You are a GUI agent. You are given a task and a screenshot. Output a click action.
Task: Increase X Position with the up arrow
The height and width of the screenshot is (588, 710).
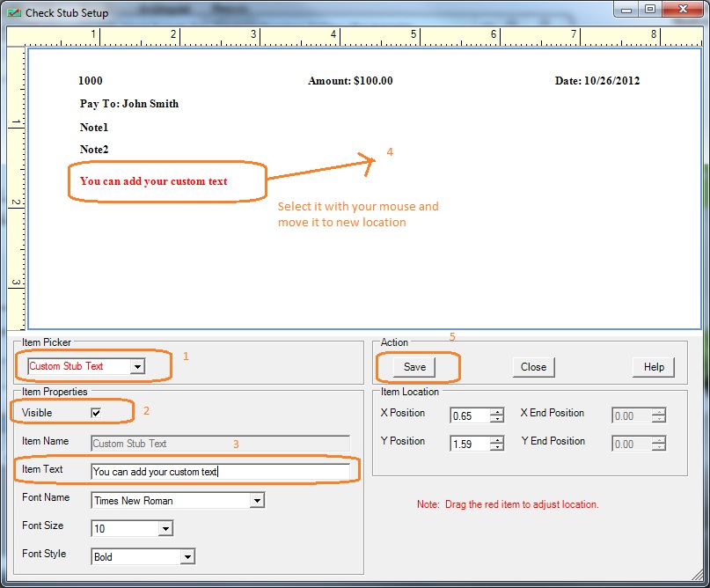pyautogui.click(x=497, y=412)
